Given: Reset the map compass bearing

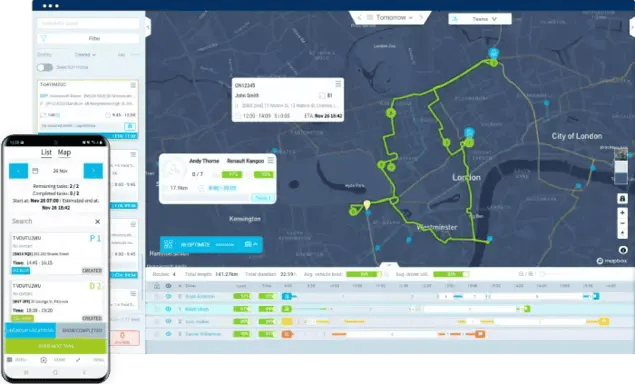Looking at the screenshot, I should 622,233.
